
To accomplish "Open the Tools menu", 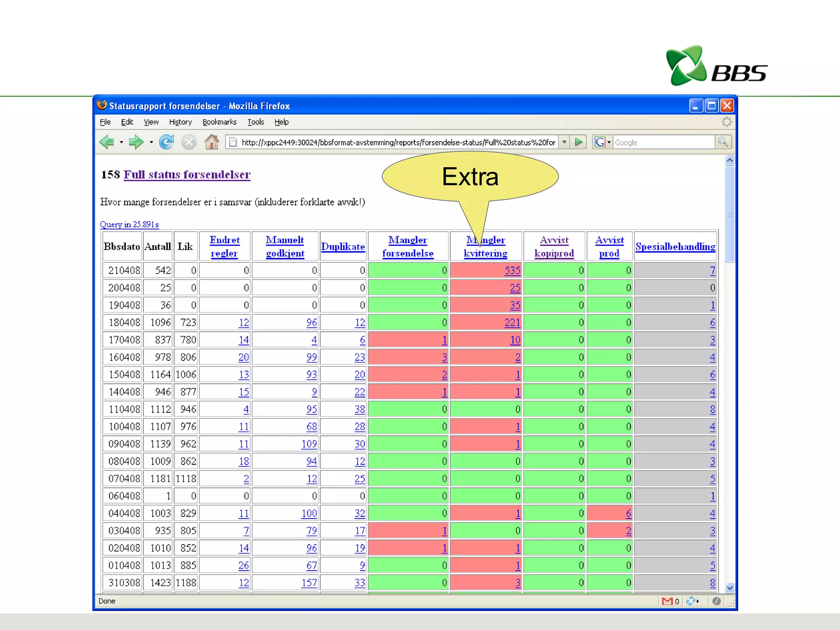I will 256,122.
